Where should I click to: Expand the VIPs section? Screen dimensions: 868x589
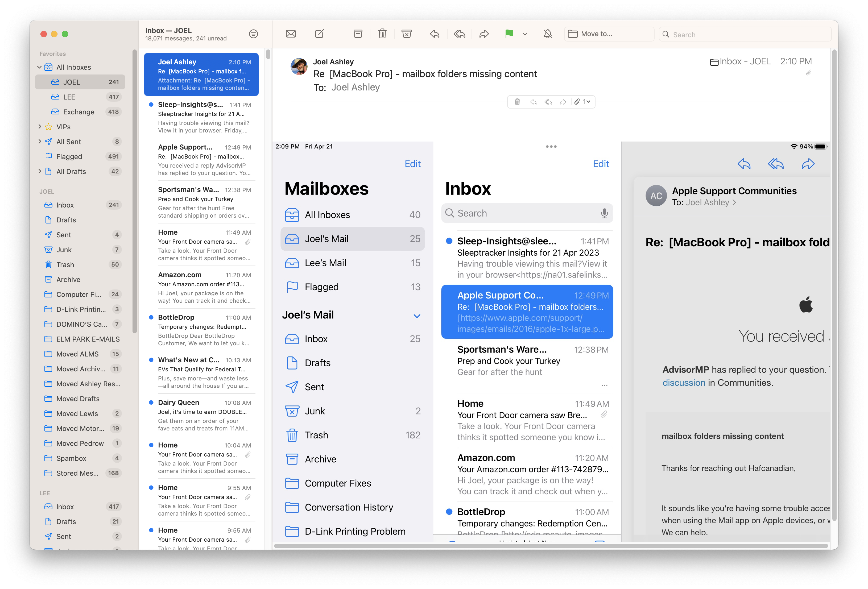40,127
